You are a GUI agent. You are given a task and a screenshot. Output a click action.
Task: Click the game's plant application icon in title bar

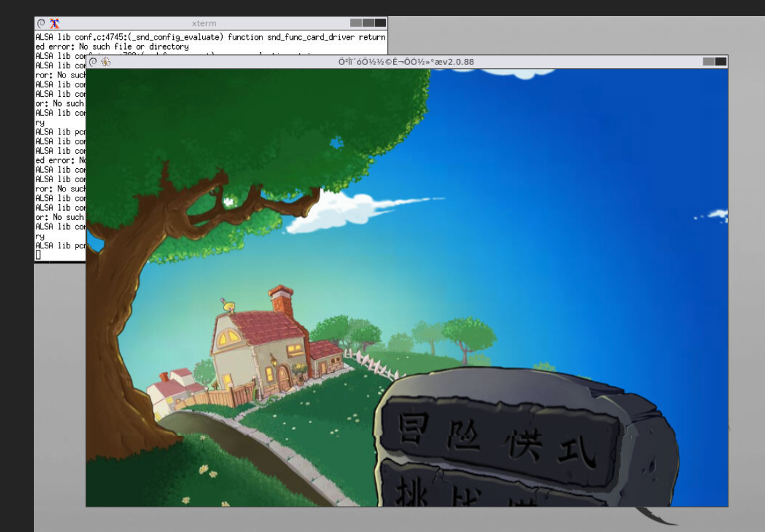[x=106, y=62]
